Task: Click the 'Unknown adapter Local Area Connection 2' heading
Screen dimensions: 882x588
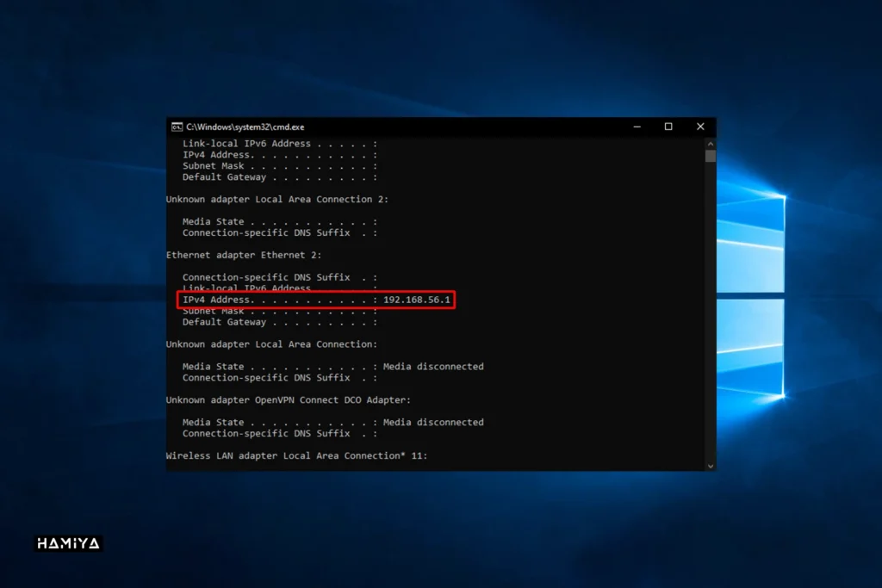Action: click(x=276, y=199)
